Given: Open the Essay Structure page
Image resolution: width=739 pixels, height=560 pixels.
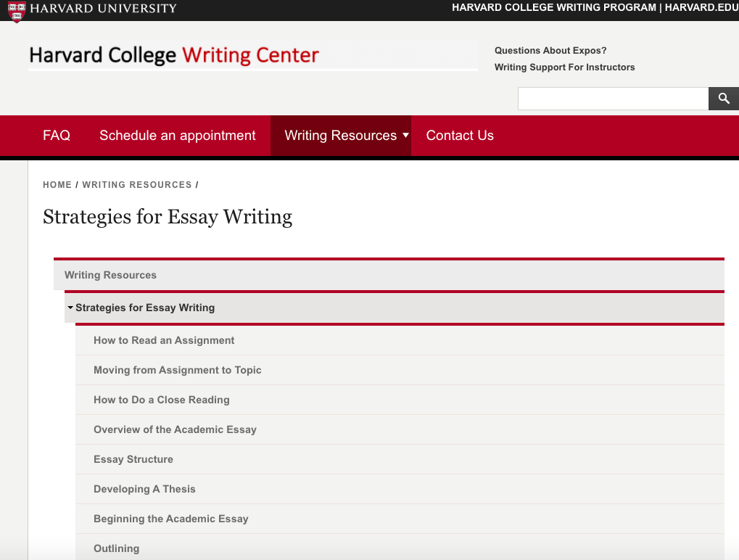Looking at the screenshot, I should (x=400, y=459).
